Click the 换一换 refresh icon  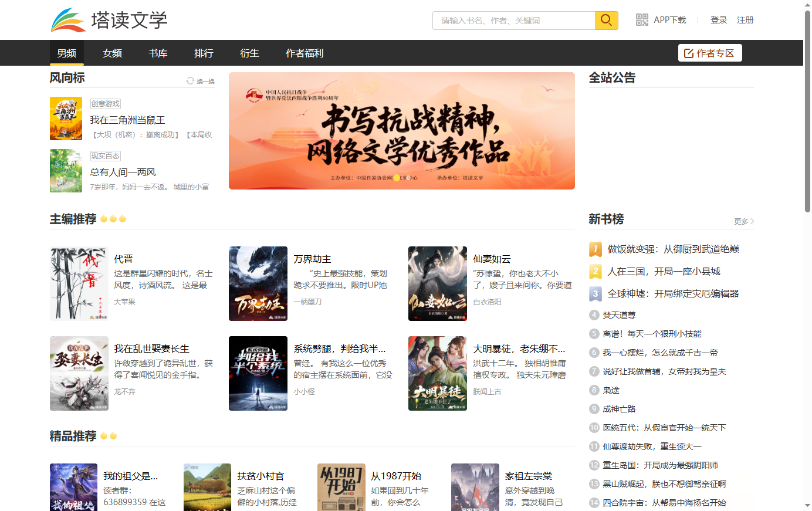[190, 81]
